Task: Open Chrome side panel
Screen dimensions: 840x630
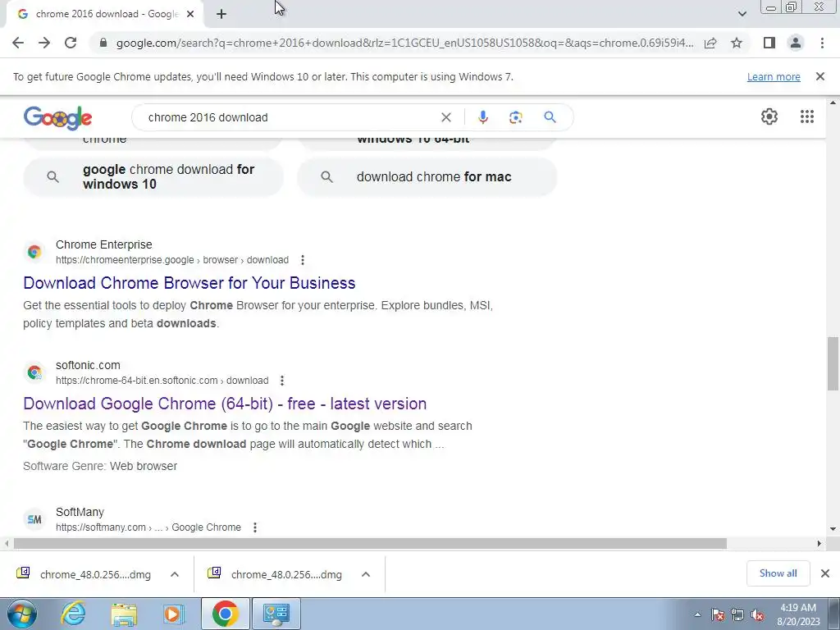Action: click(769, 43)
